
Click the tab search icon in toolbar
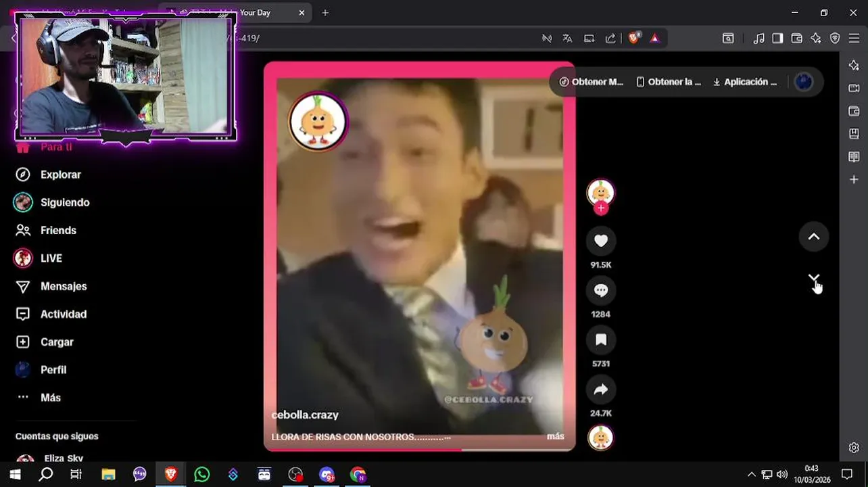[x=728, y=39]
